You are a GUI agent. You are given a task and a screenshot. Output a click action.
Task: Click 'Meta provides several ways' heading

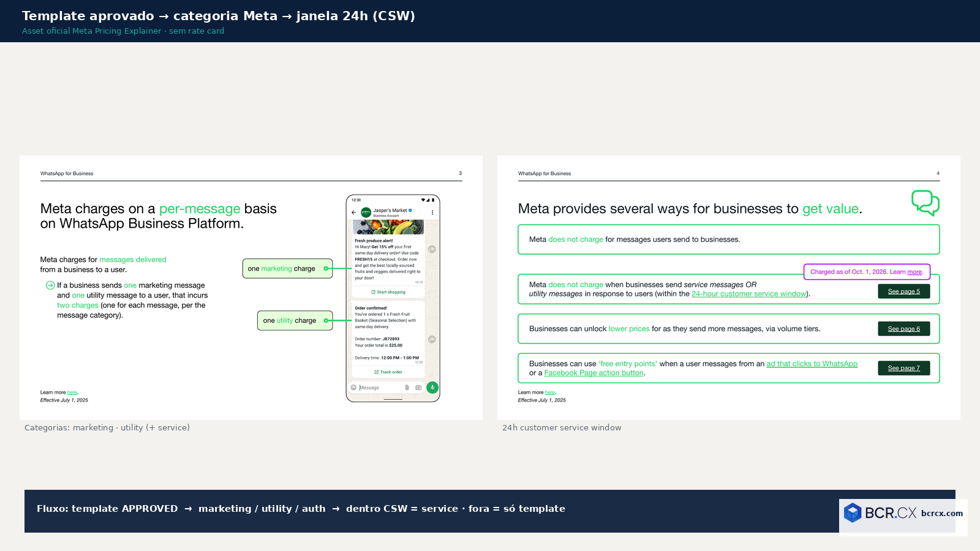point(690,209)
